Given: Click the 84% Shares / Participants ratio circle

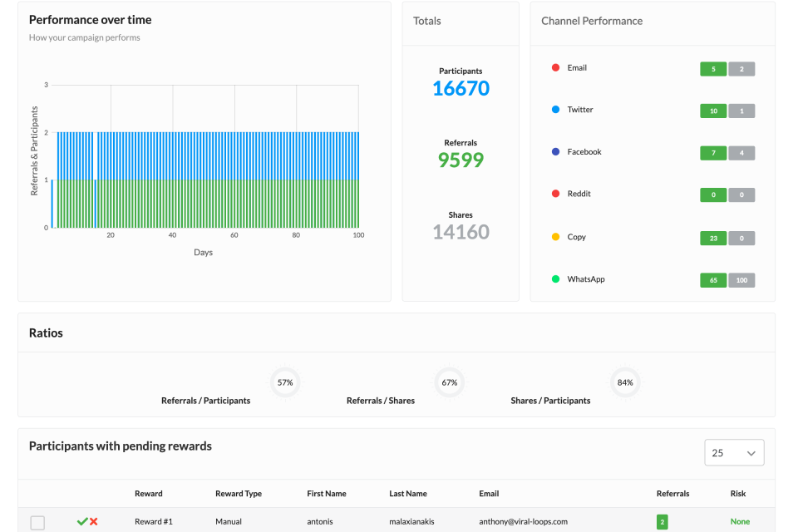Looking at the screenshot, I should [x=625, y=382].
